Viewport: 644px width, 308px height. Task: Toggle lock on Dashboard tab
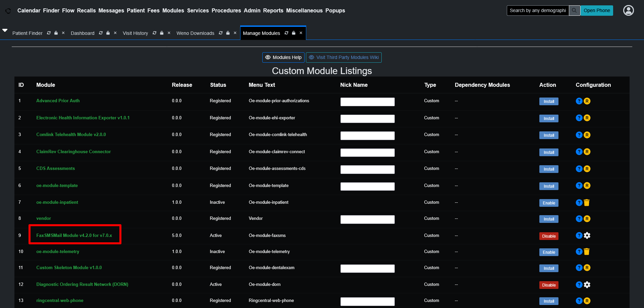108,33
